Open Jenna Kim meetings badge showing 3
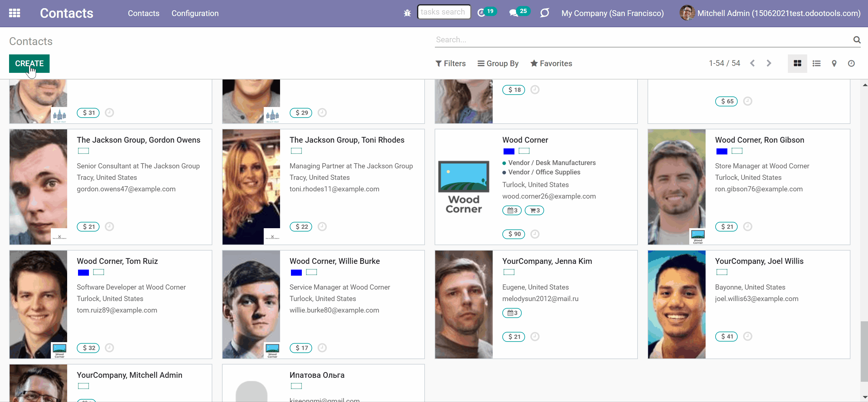868x402 pixels. click(512, 313)
